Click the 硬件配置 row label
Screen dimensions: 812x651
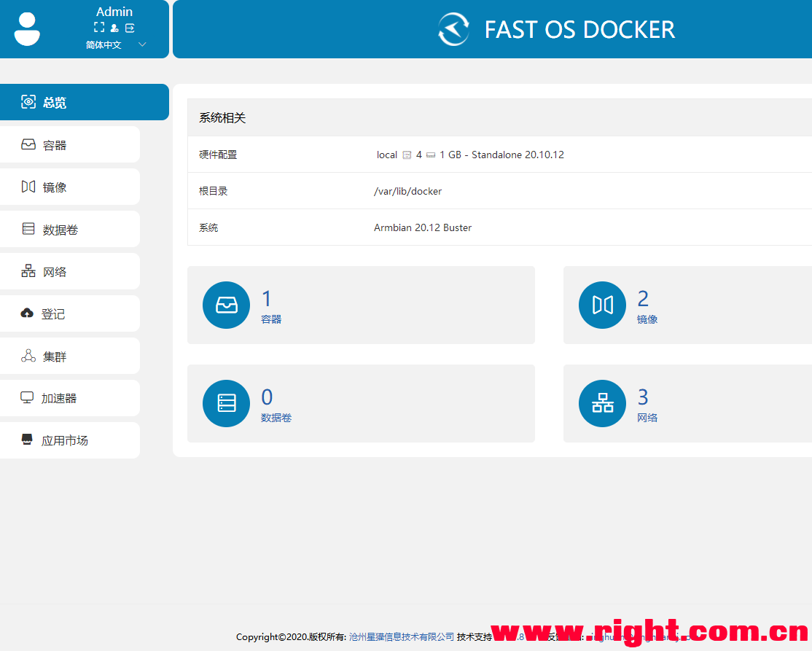(x=218, y=155)
